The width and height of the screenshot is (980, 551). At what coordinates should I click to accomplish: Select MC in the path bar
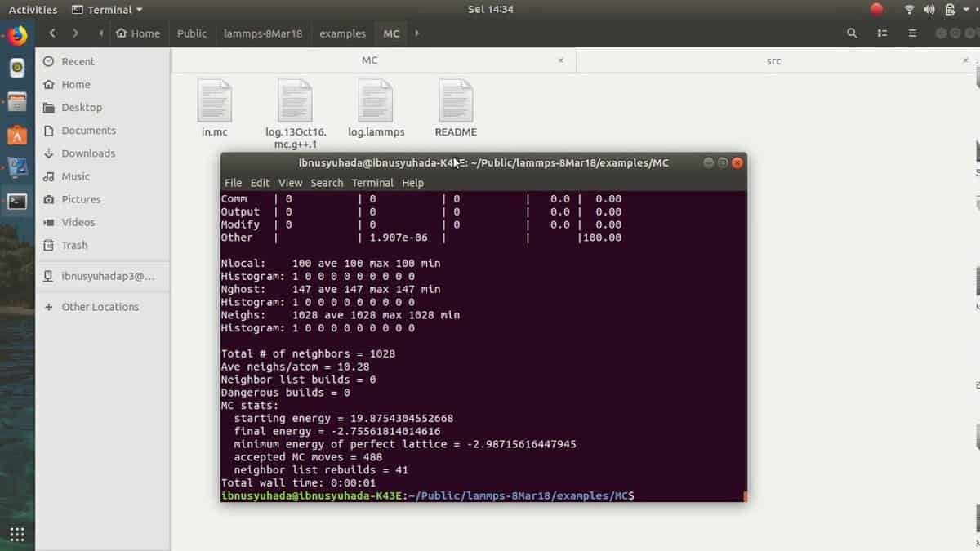(x=391, y=33)
